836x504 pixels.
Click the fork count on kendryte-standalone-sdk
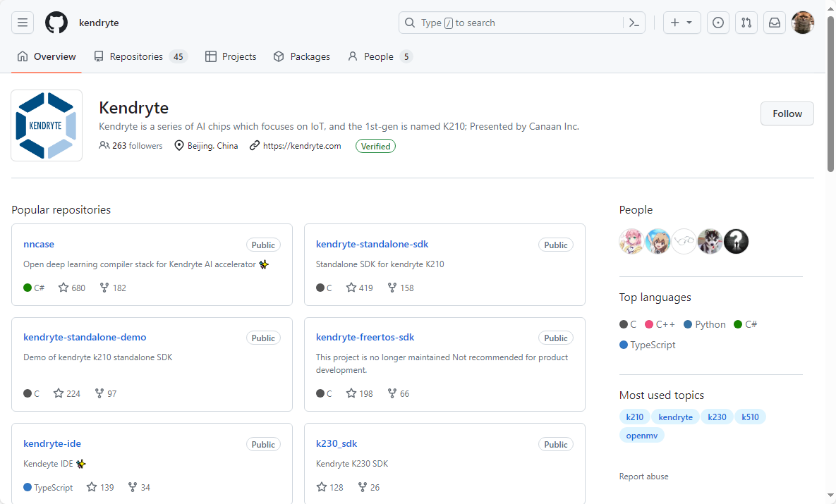(x=401, y=288)
